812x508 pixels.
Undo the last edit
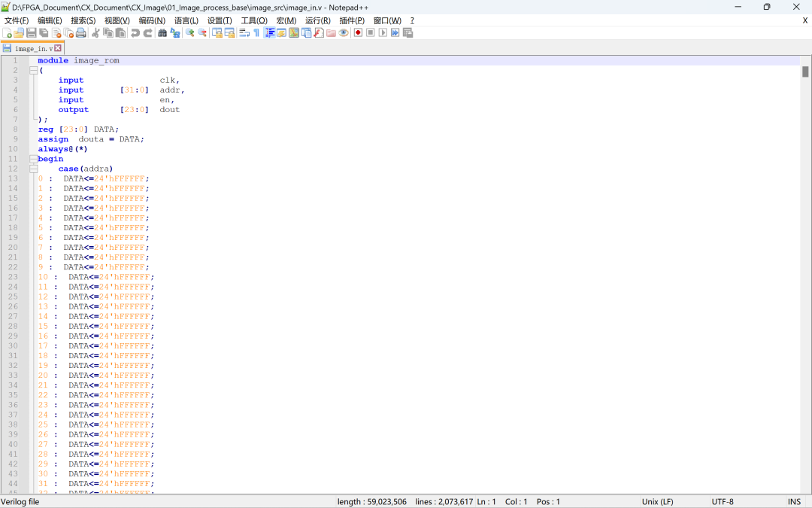tap(135, 32)
